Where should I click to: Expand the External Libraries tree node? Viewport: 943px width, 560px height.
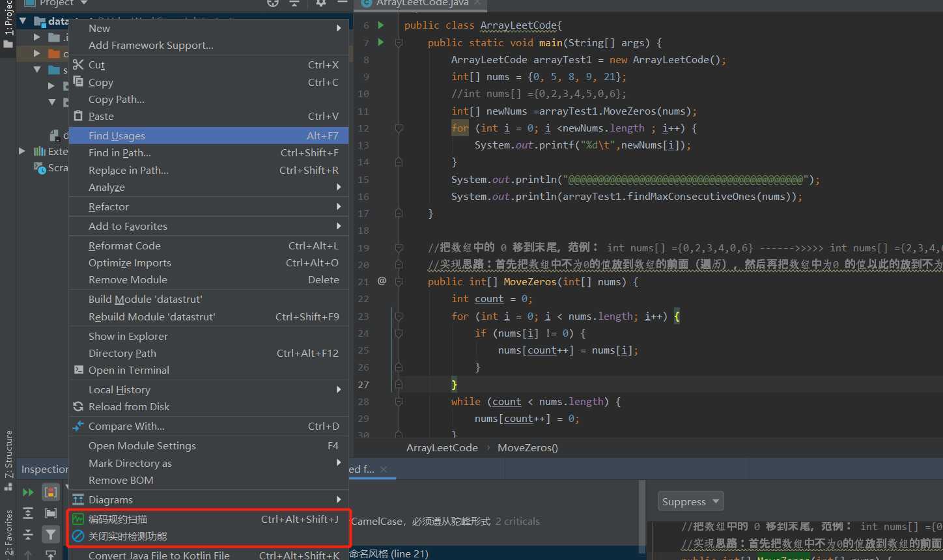(23, 151)
